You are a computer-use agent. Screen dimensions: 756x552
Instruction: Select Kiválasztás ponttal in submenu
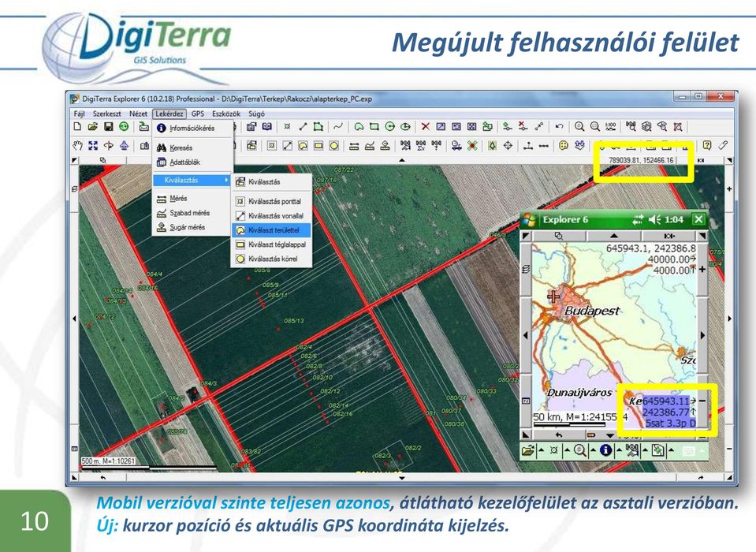271,201
